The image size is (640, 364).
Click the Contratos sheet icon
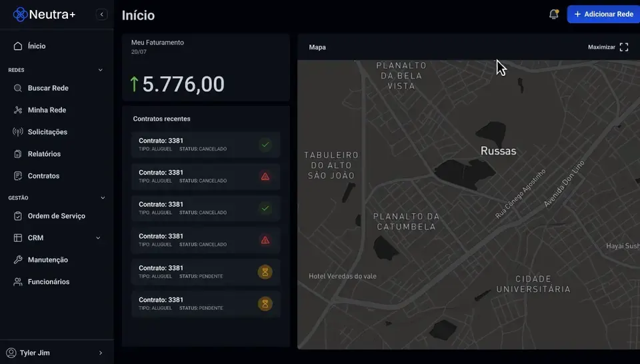pyautogui.click(x=17, y=176)
